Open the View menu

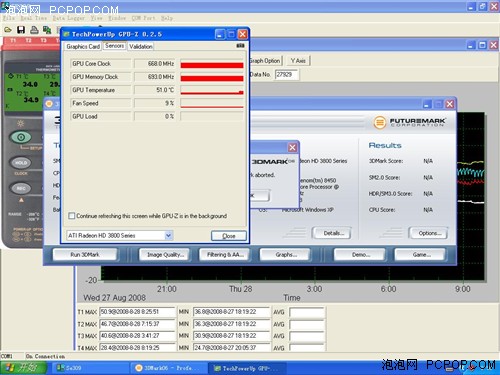click(97, 18)
